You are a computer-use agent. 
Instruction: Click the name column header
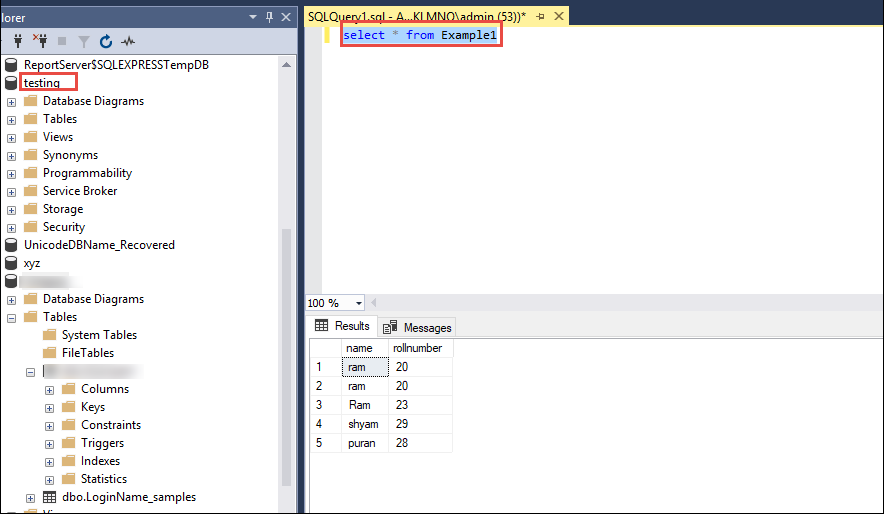pyautogui.click(x=365, y=348)
